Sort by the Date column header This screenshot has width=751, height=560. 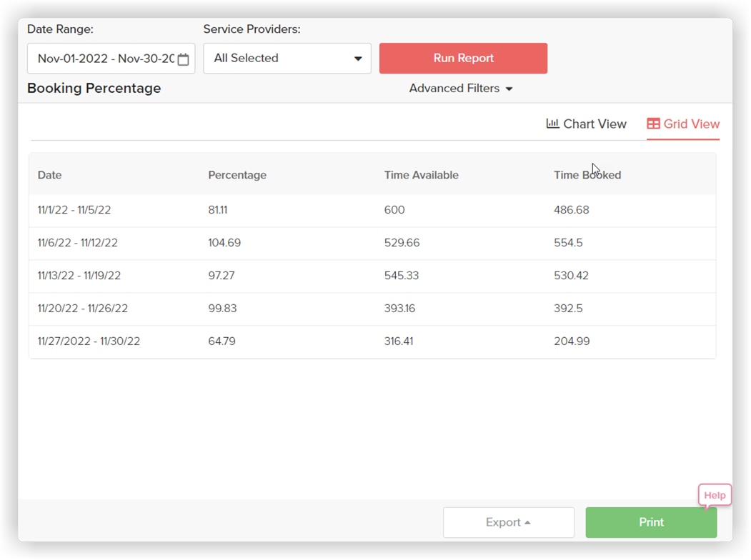[x=49, y=175]
